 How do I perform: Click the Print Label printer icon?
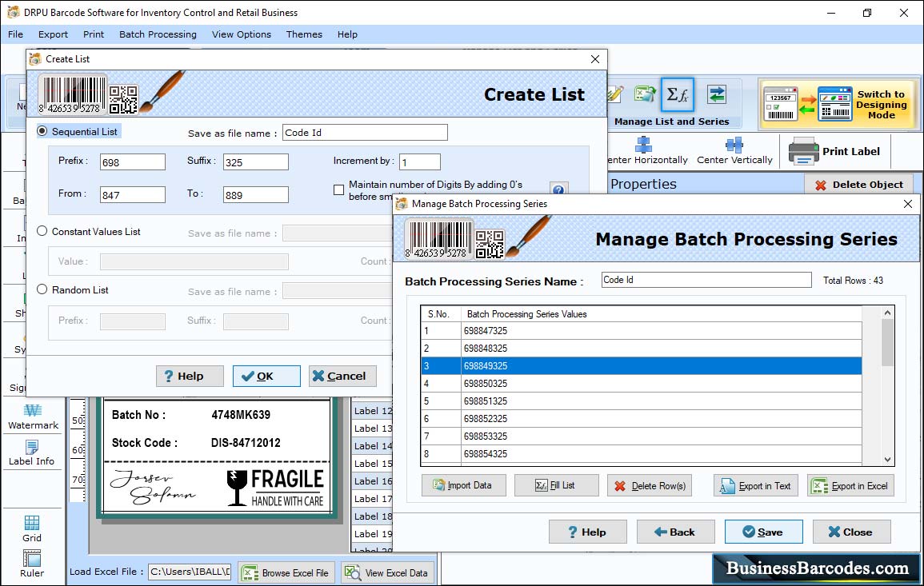tap(803, 151)
